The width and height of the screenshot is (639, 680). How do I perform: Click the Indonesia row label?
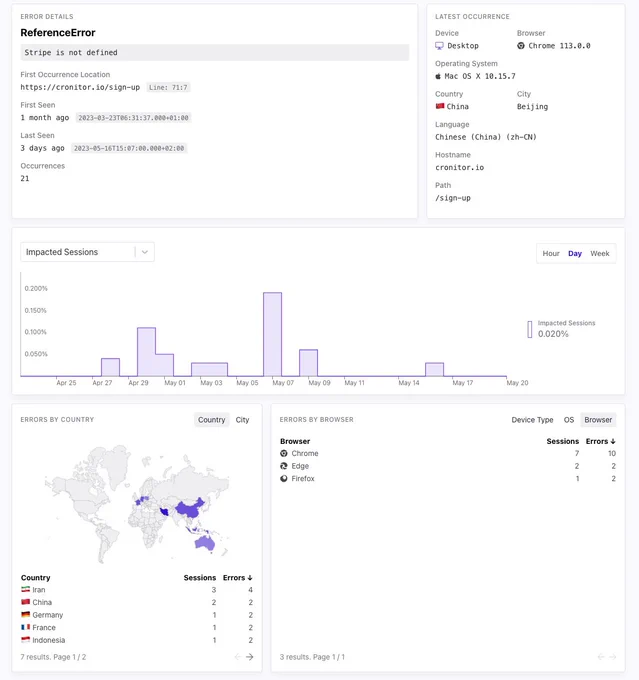click(49, 640)
